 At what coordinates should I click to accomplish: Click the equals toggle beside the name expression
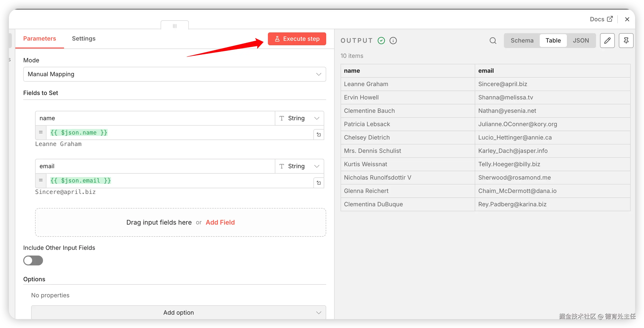click(x=41, y=132)
